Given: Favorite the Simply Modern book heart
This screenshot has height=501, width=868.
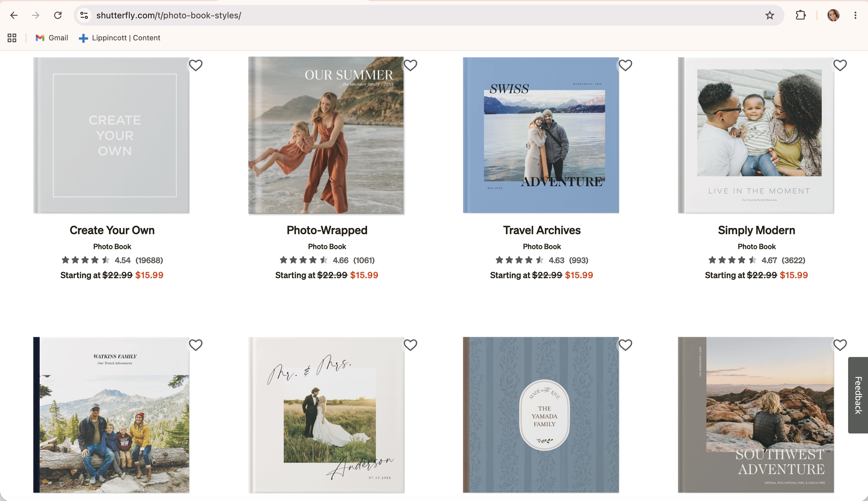Looking at the screenshot, I should pos(840,65).
